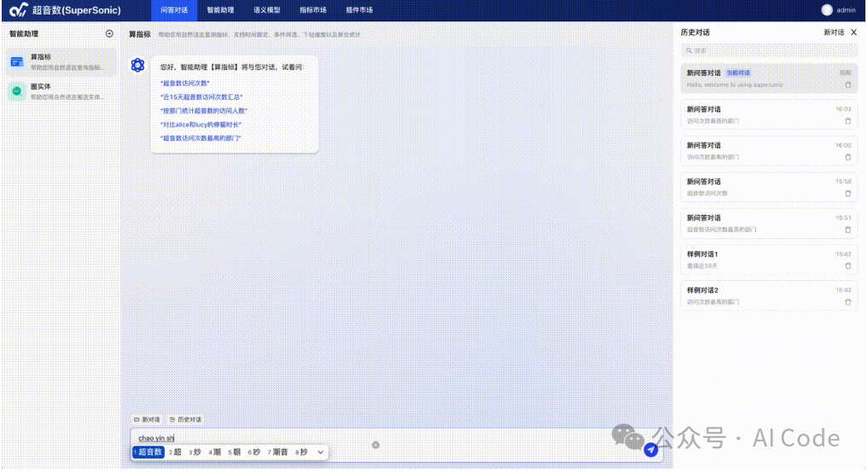Click the 圈实体 green check icon
This screenshot has height=473, width=868.
17,91
